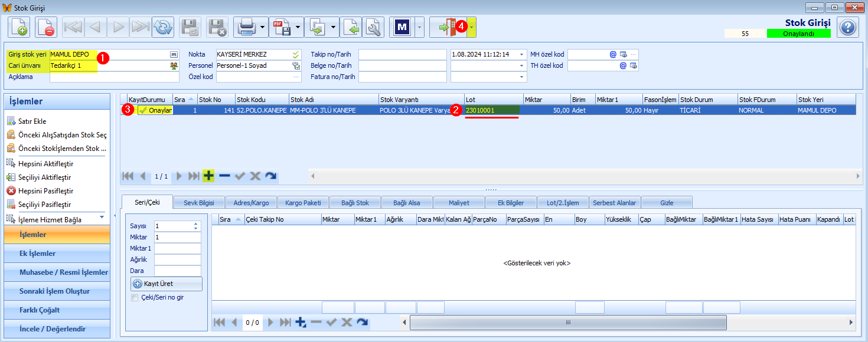Click the Kayıt Üret button
868x342 pixels.
(x=167, y=284)
